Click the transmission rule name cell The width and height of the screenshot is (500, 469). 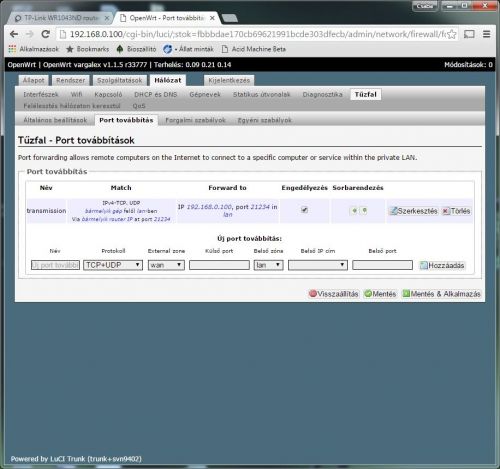point(46,211)
